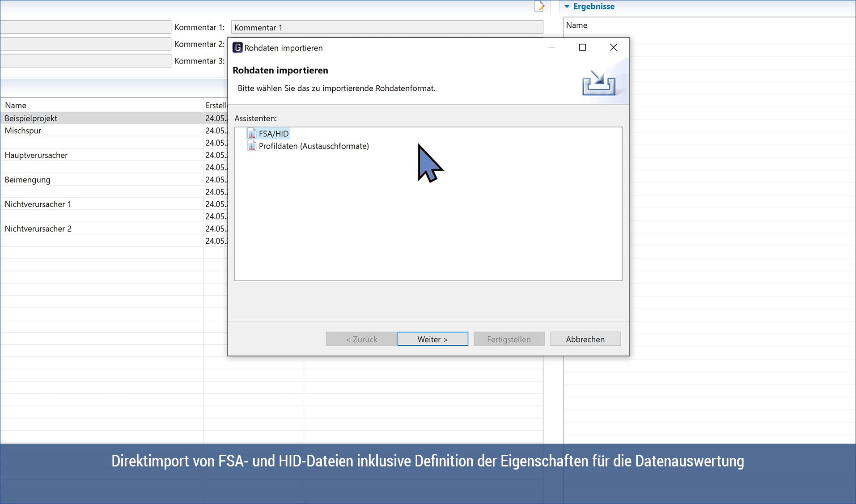856x504 pixels.
Task: Click the Fertigstellen button
Action: click(509, 339)
